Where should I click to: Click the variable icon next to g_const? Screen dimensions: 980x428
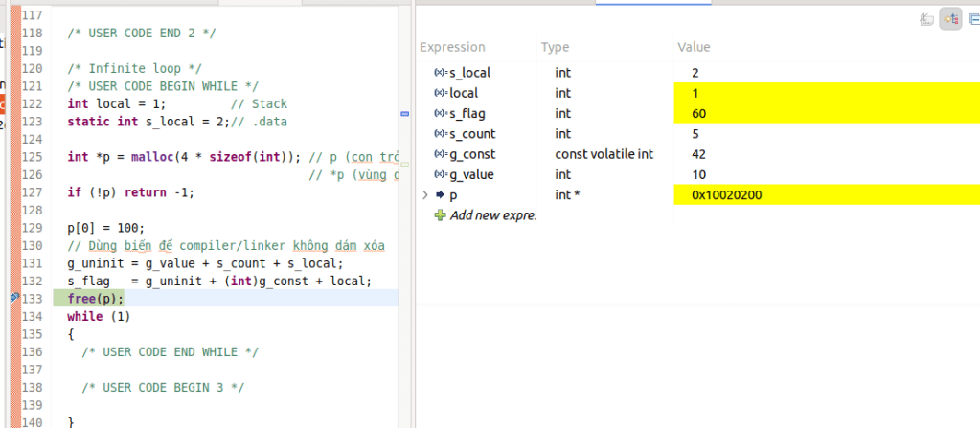tap(441, 154)
